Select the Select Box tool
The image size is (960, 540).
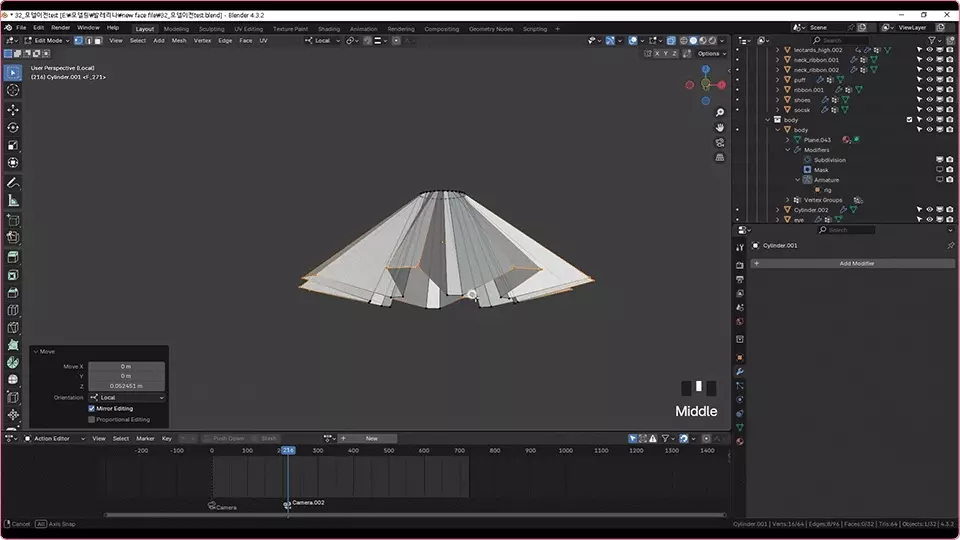[x=13, y=73]
